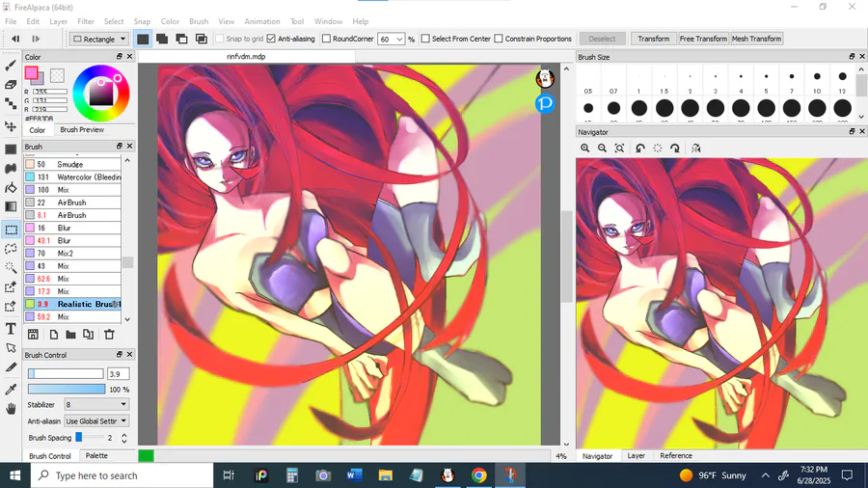
Task: Enable RoundCorner checkbox
Action: coord(327,39)
